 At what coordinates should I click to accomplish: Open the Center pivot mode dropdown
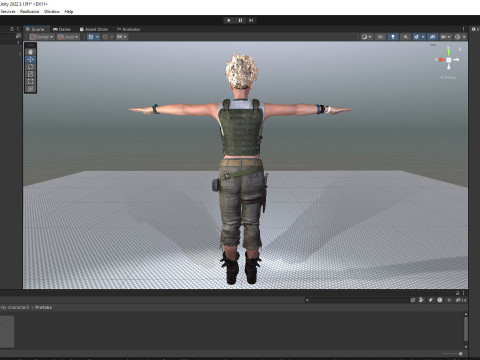[x=42, y=37]
